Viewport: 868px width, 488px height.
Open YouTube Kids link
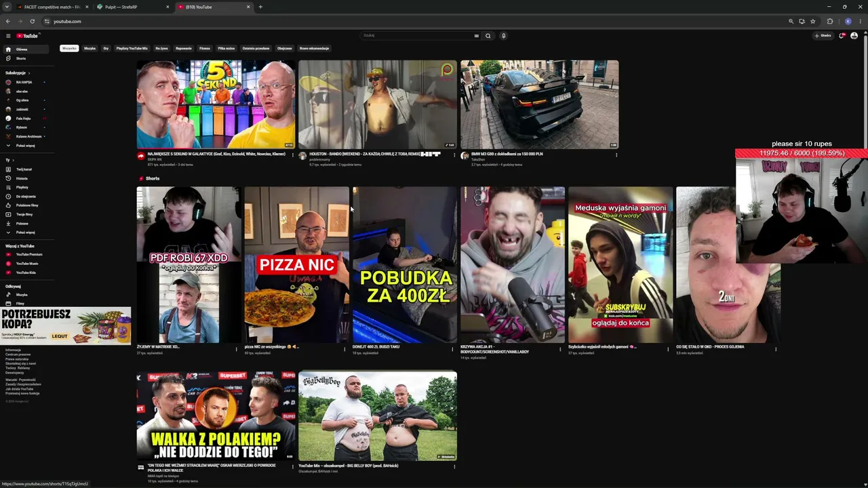pyautogui.click(x=24, y=272)
